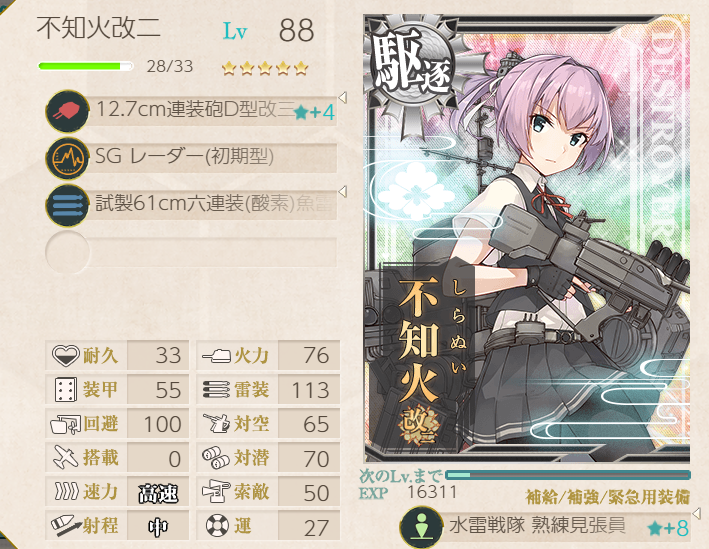
Task: Click the 補給/補強/緊急用装備 label
Action: 608,497
